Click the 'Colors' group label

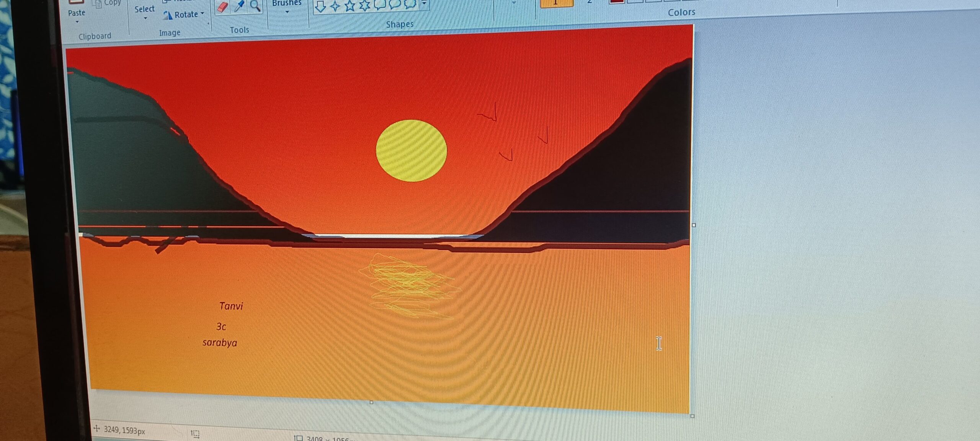click(x=681, y=12)
